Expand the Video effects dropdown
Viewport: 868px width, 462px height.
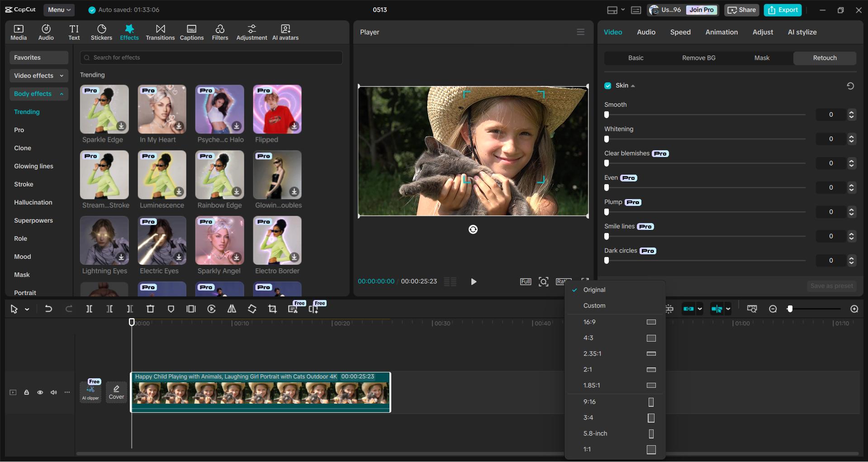[x=62, y=76]
